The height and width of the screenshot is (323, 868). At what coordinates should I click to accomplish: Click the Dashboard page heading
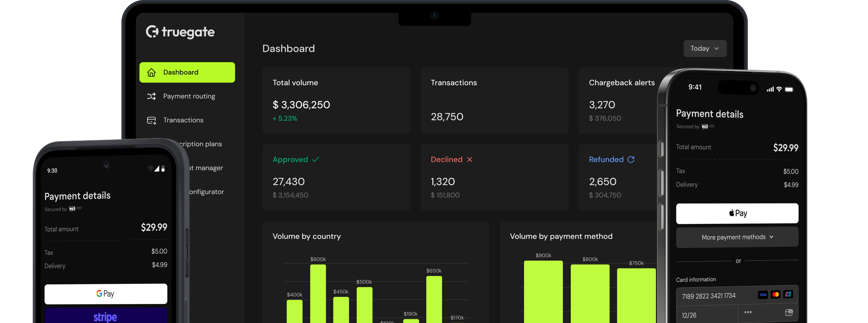point(289,48)
